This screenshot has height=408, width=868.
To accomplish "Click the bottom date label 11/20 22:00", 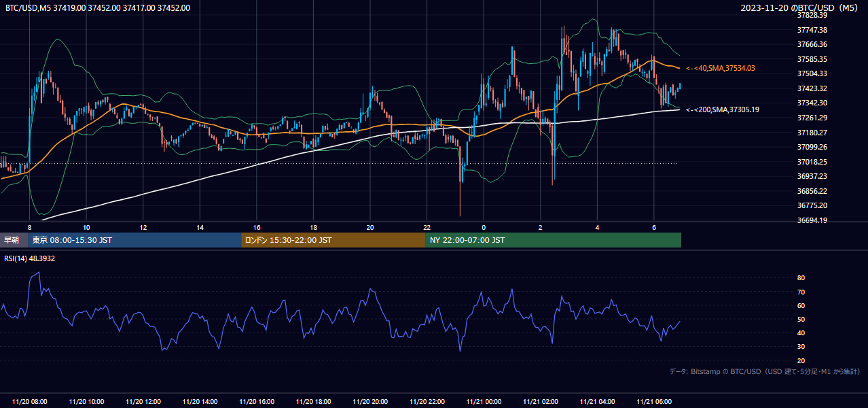I will 427,402.
